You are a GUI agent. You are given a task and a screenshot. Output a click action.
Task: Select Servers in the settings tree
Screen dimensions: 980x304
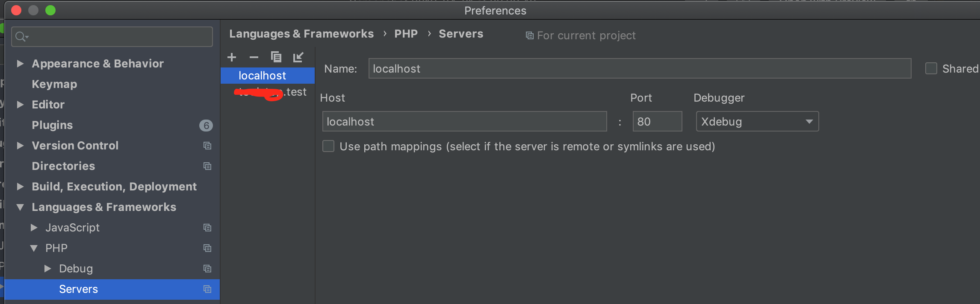click(112, 289)
